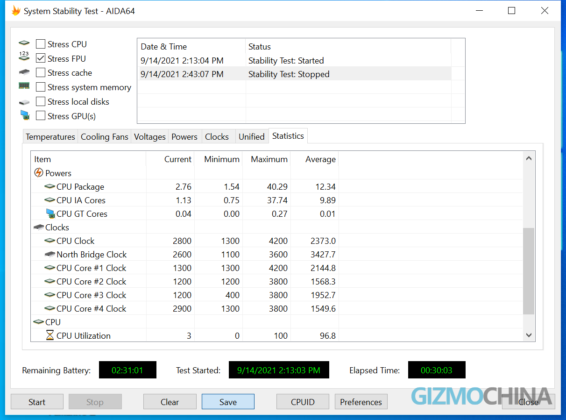Check the Stress local disks option
566x420 pixels.
click(x=41, y=101)
